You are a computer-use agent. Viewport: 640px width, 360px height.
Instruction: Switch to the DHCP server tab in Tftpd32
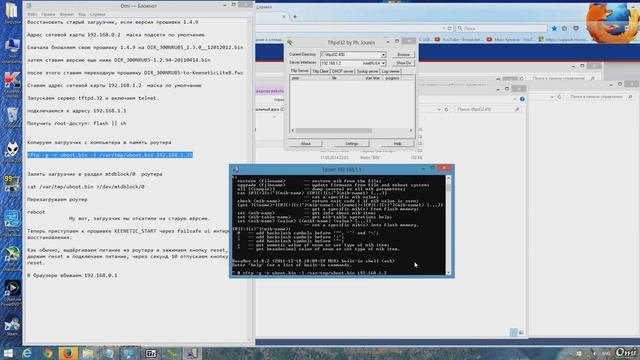(x=342, y=71)
